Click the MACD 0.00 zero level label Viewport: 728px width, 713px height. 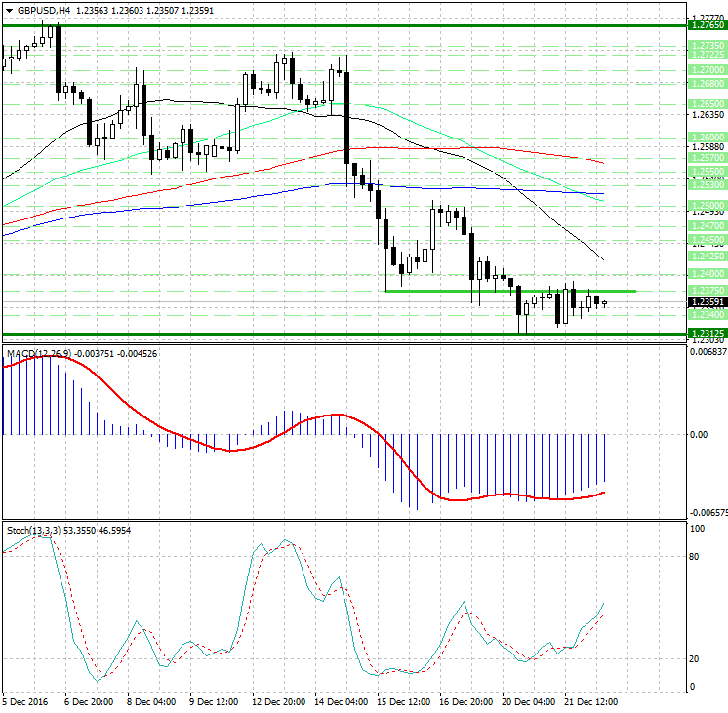coord(699,435)
